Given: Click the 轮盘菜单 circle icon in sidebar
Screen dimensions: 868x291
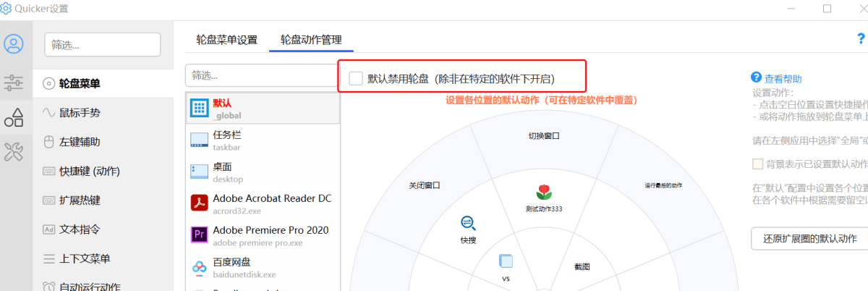Looking at the screenshot, I should 49,84.
